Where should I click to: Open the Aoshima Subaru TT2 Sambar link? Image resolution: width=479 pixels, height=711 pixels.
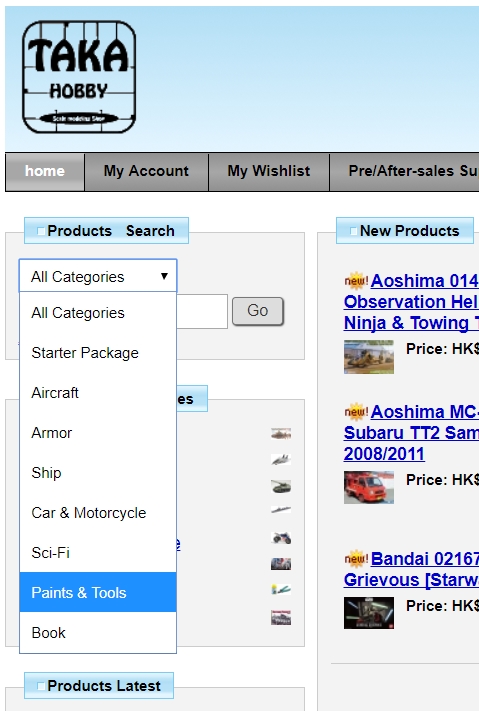[411, 433]
